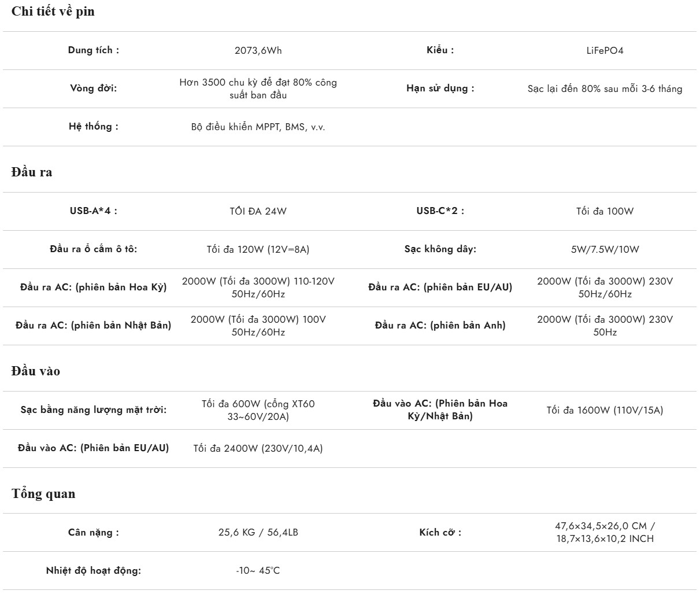This screenshot has height=594, width=700.
Task: Click the "Đầu ra ổ cắm ô tô:" label
Action: click(94, 249)
